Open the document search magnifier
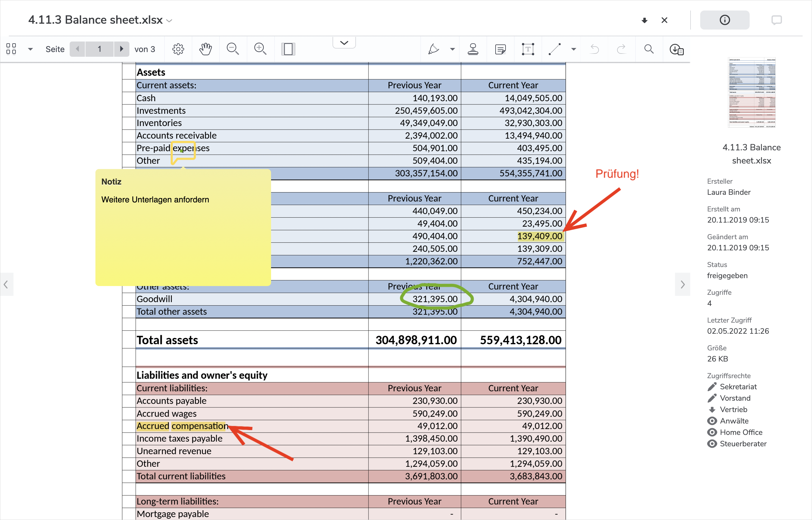 coord(648,49)
